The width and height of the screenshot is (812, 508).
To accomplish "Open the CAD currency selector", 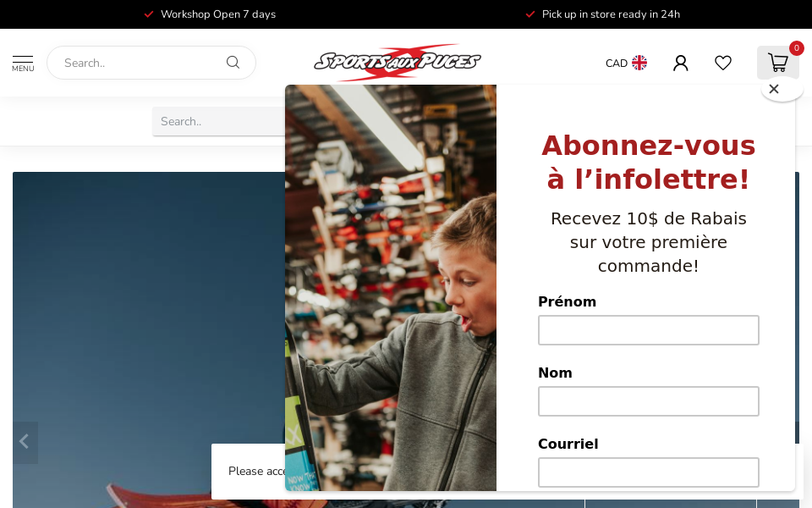I will [x=617, y=63].
